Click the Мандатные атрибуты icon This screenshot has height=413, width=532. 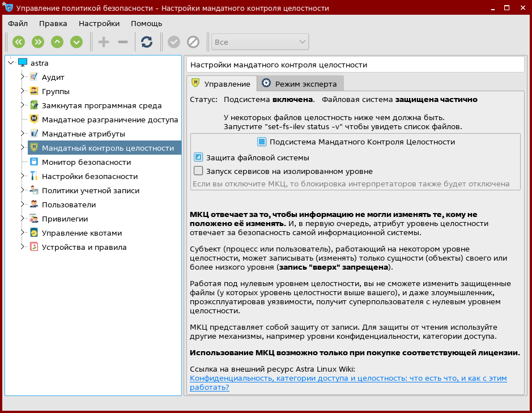tap(34, 134)
